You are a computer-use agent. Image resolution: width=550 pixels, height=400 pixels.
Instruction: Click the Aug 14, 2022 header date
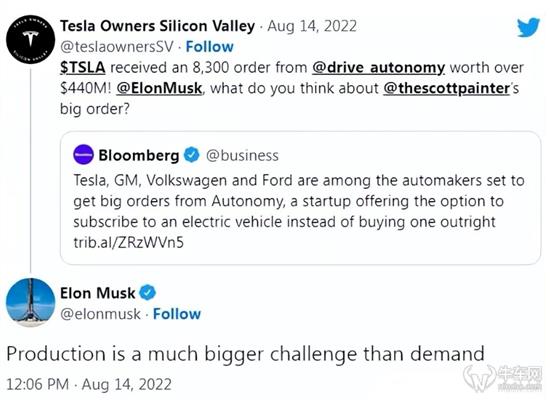coord(312,26)
